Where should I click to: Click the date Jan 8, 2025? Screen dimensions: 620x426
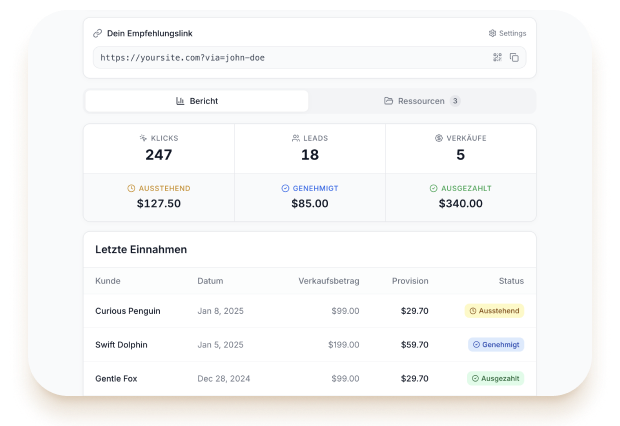(x=221, y=311)
